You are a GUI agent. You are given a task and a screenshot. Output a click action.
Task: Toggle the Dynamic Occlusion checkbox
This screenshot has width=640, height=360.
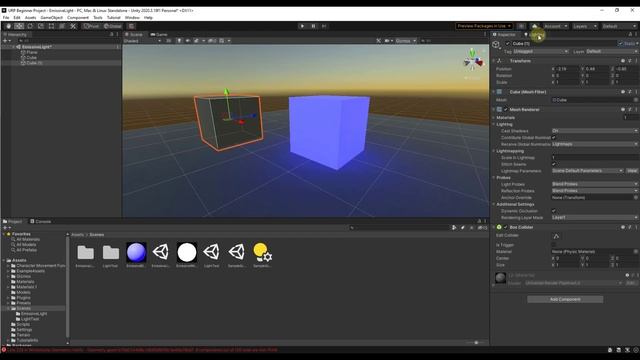554,211
